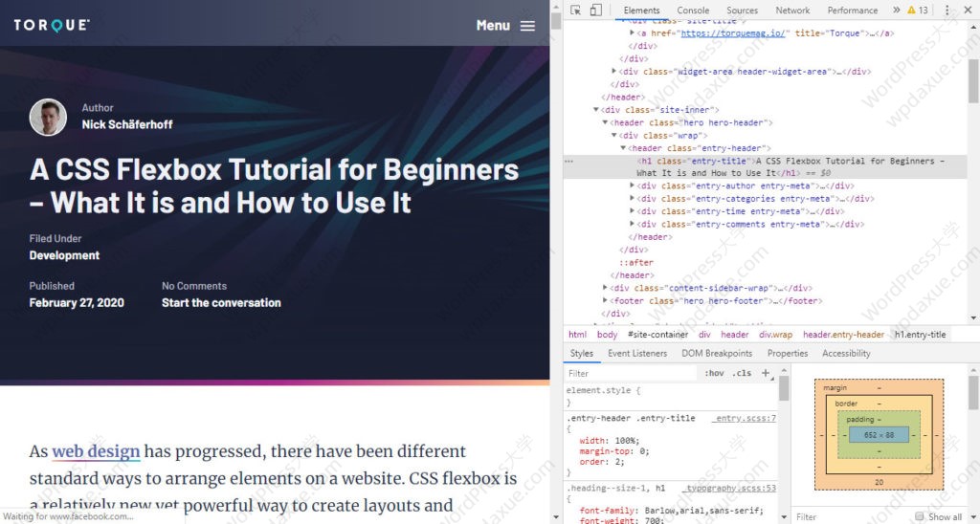Image resolution: width=980 pixels, height=524 pixels.
Task: Toggle the .cls class editor button
Action: [x=742, y=373]
